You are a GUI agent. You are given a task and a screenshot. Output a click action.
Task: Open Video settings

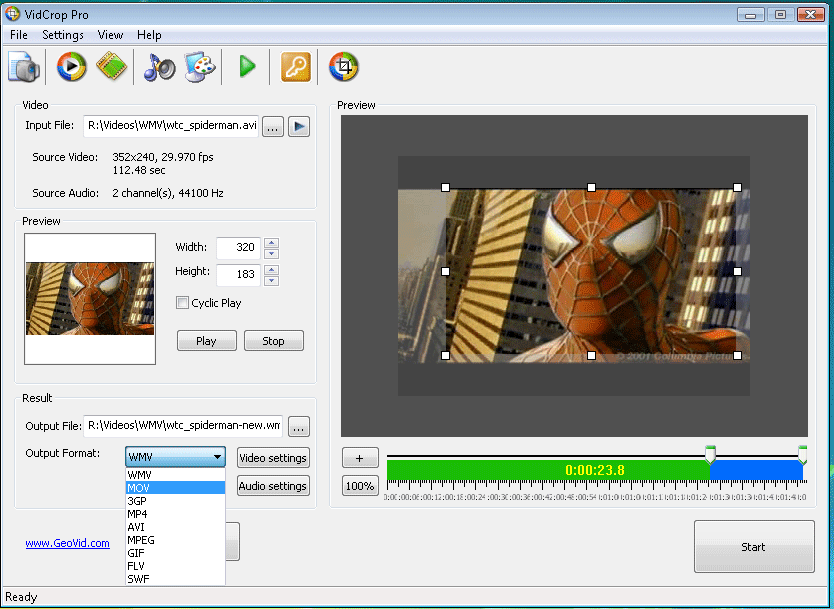point(273,458)
